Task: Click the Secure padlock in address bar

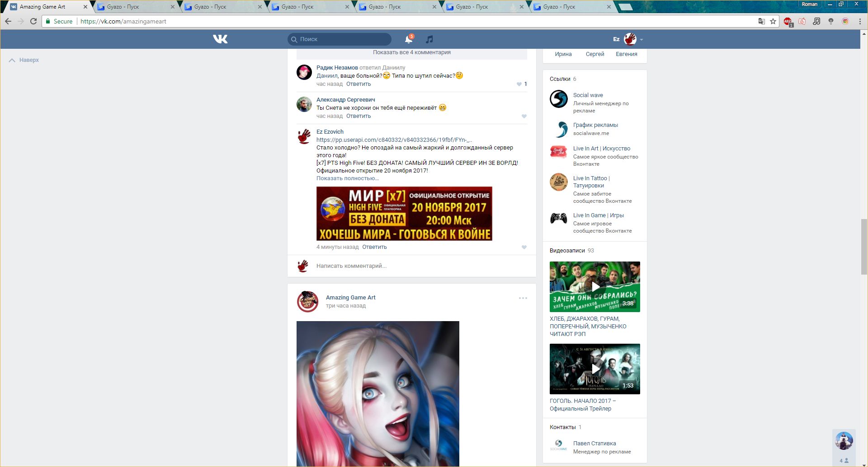Action: tap(48, 21)
